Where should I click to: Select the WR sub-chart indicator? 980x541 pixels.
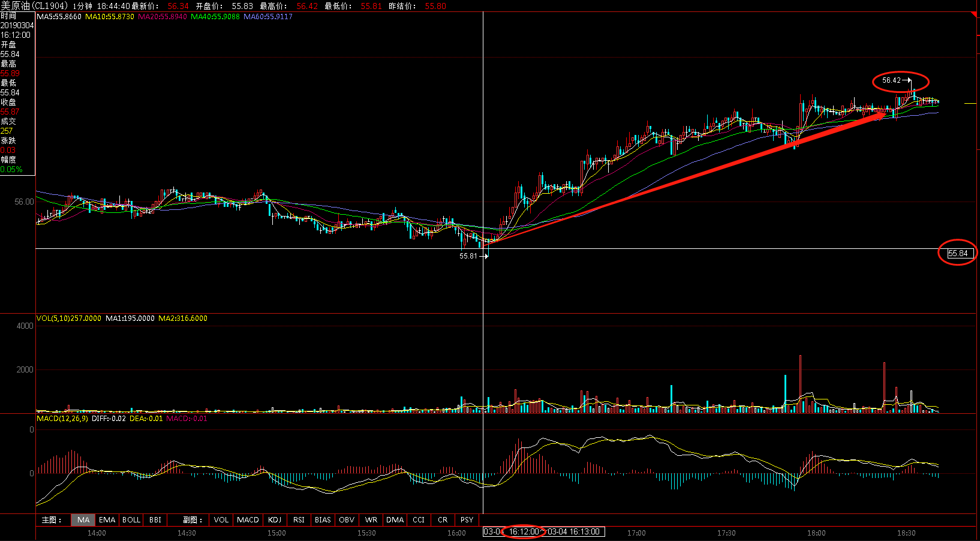pyautogui.click(x=371, y=520)
